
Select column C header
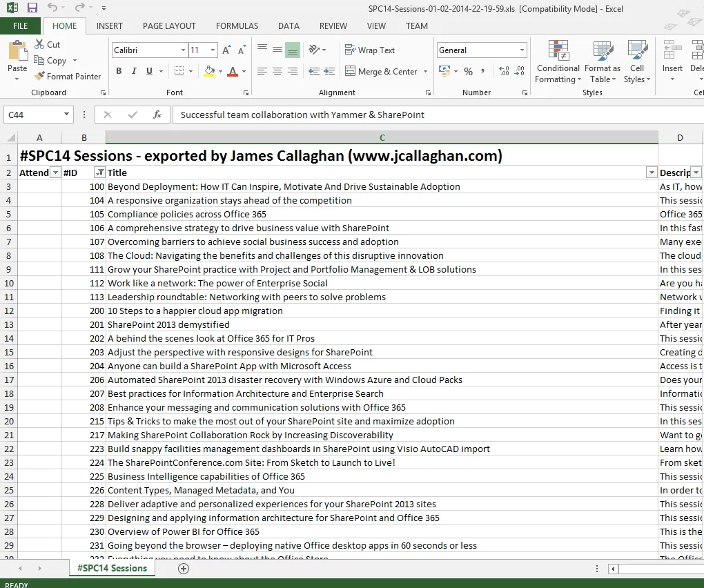tap(382, 137)
